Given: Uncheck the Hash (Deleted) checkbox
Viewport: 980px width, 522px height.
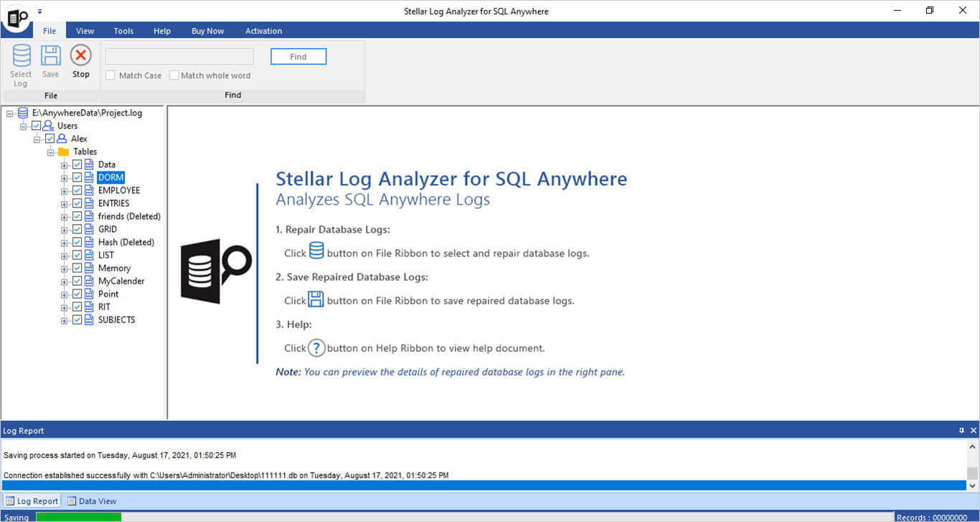Looking at the screenshot, I should 77,242.
